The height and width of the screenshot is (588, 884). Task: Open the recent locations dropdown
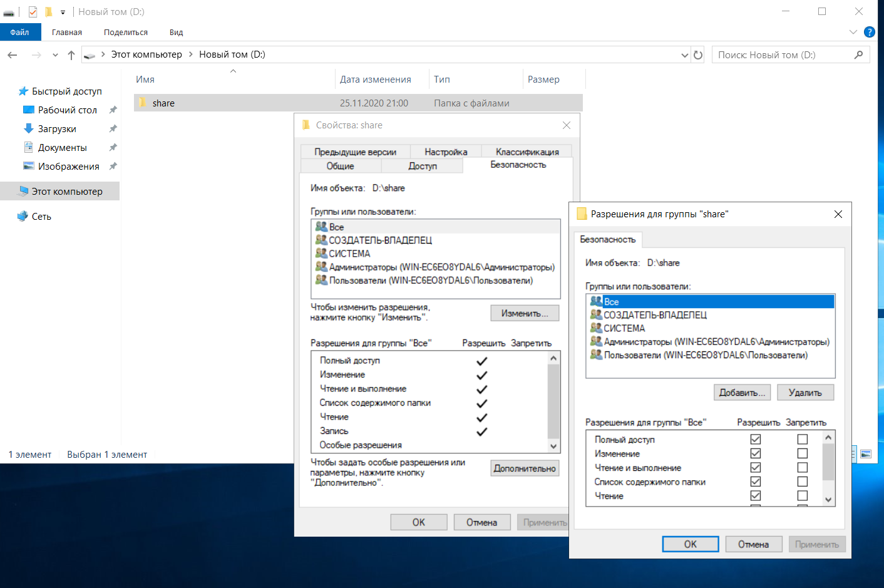[x=55, y=55]
